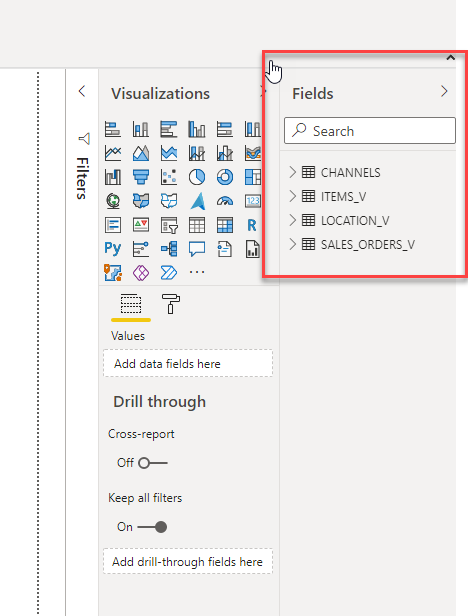Collapse the ribbon with the up caret

point(451,58)
